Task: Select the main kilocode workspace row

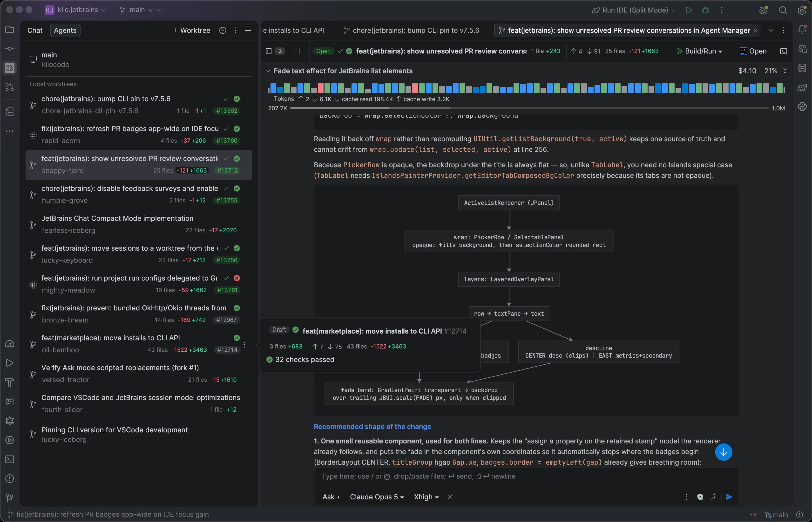Action: tap(139, 60)
